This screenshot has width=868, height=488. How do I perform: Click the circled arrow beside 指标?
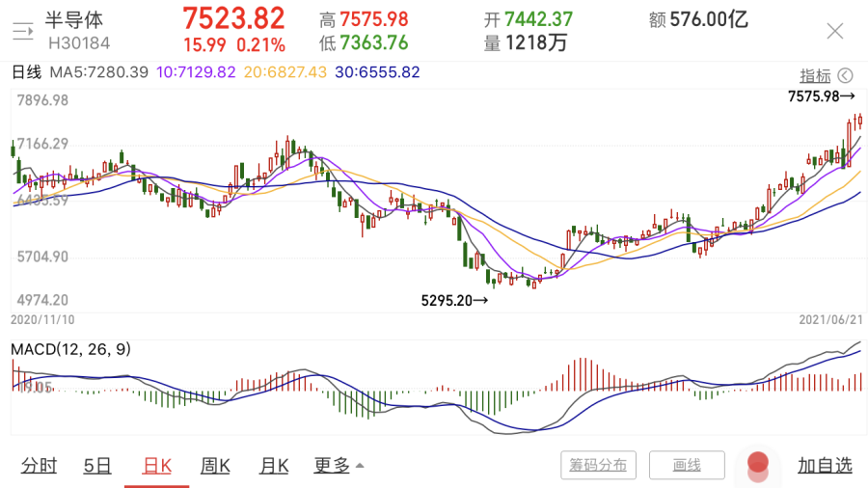[x=845, y=75]
